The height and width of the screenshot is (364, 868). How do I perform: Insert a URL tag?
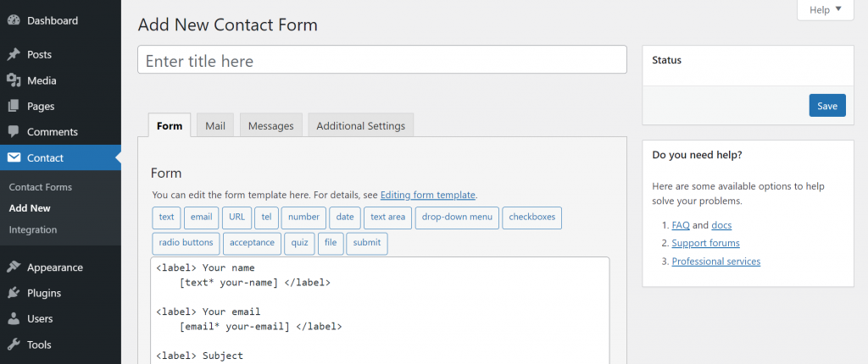(x=237, y=218)
